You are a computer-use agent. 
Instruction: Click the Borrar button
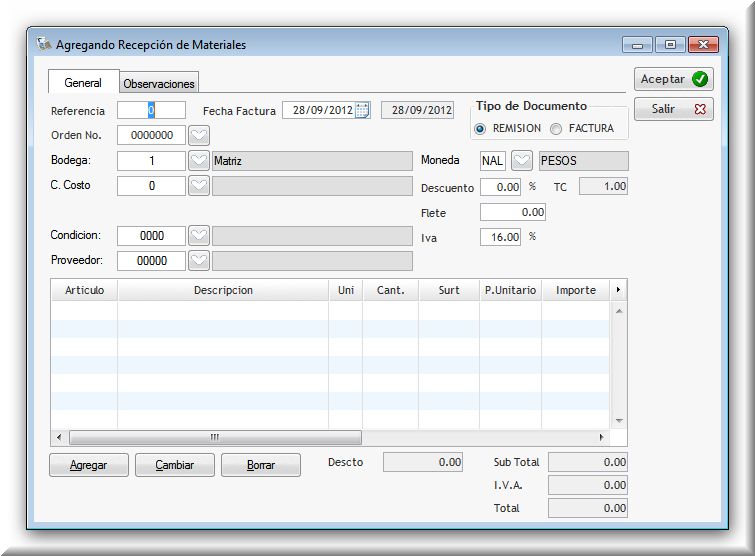point(260,465)
